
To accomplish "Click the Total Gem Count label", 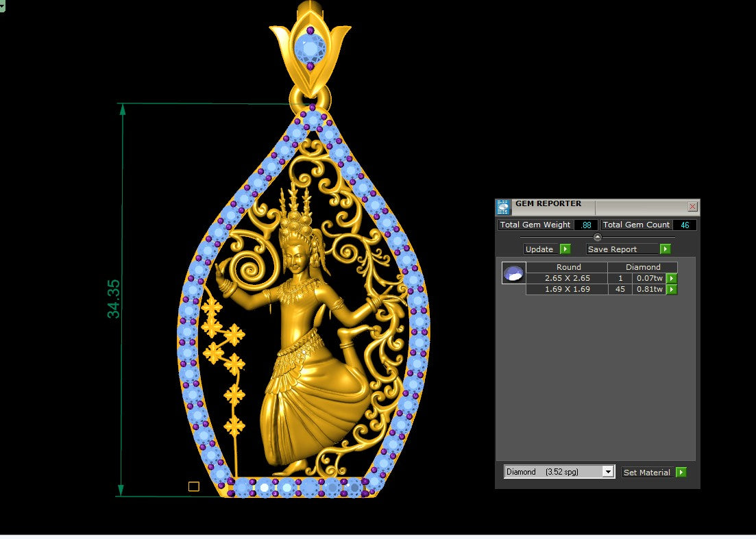I will click(x=636, y=225).
